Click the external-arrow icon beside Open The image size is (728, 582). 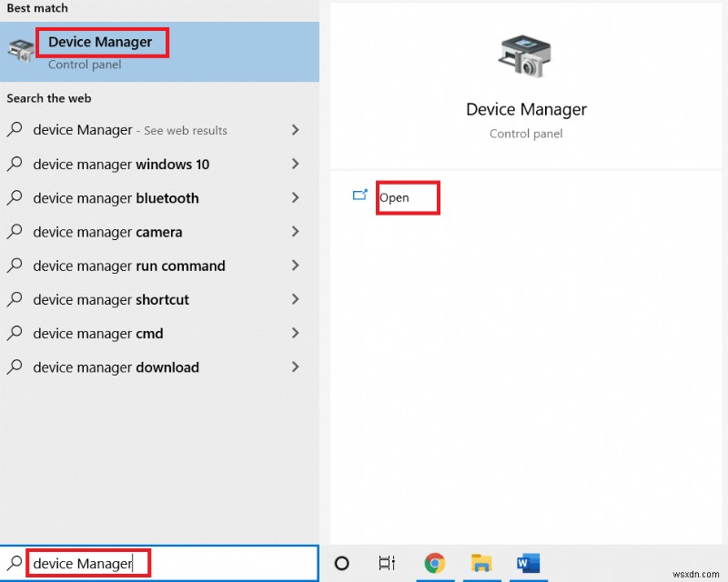(360, 194)
